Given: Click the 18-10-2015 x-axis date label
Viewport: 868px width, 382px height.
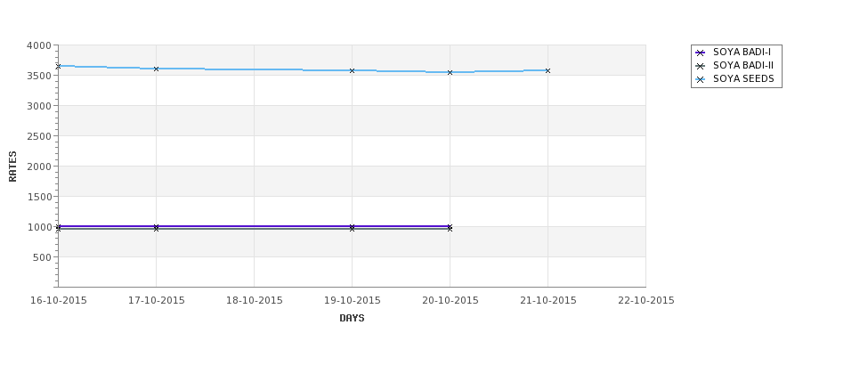Looking at the screenshot, I should [255, 300].
